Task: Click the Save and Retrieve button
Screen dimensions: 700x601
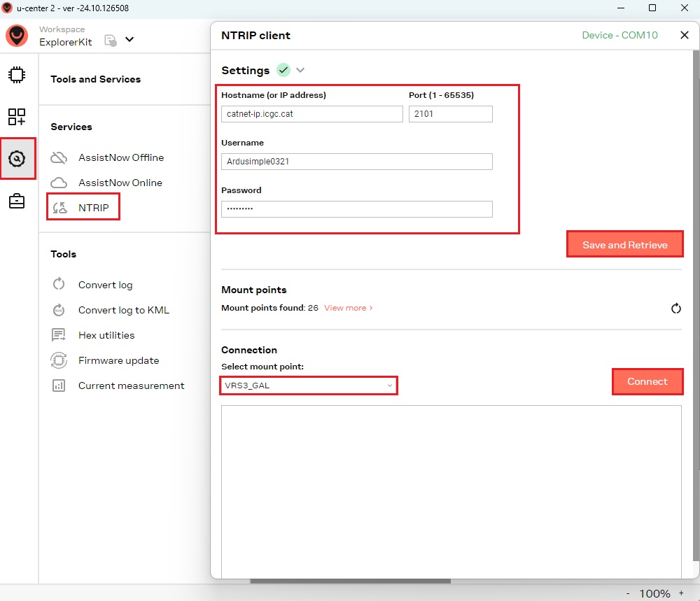Action: coord(624,245)
